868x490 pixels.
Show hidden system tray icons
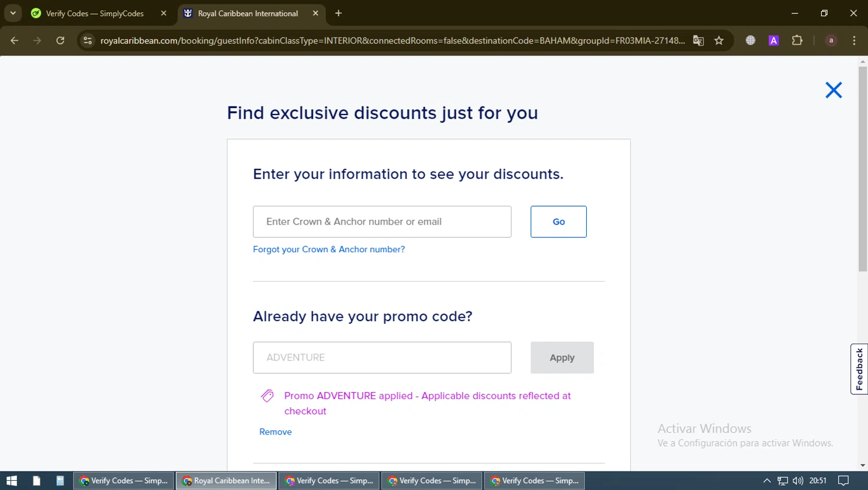coord(767,481)
